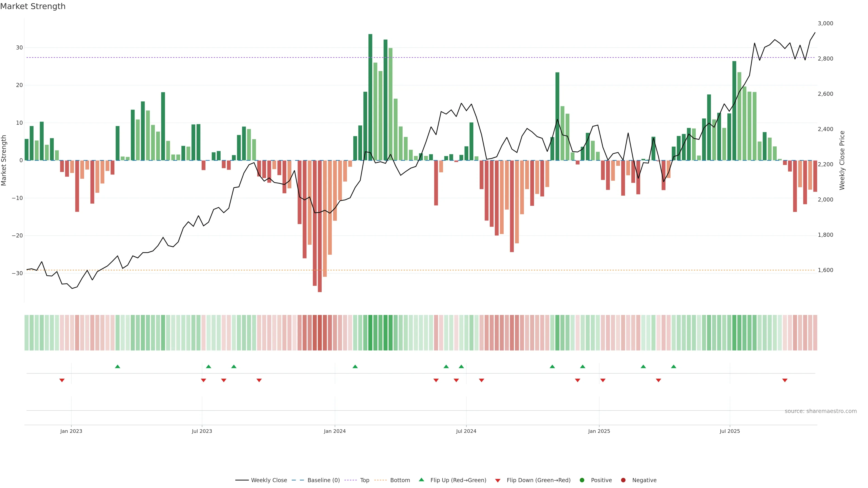
Task: Click the Jul 2025 x-axis label
Action: tap(729, 431)
